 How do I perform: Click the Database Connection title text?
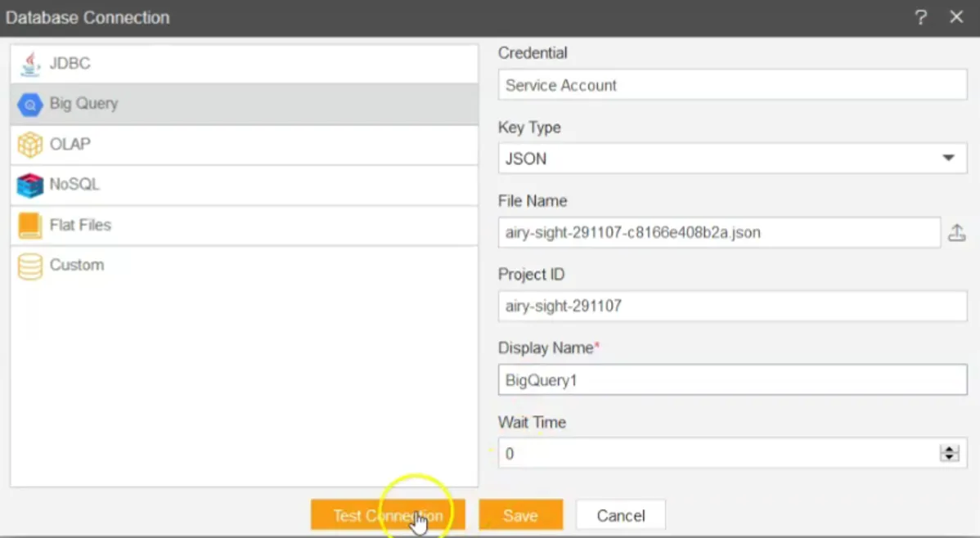click(88, 17)
